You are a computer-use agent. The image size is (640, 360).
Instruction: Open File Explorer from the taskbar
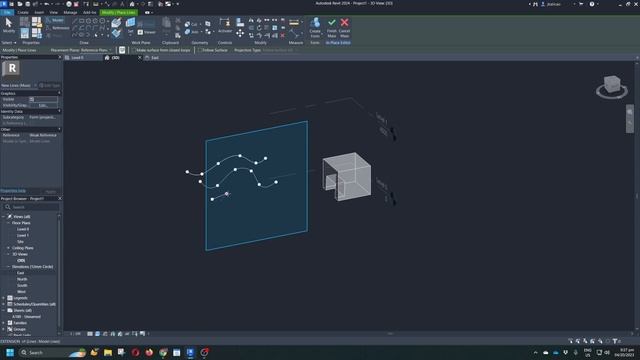108,352
